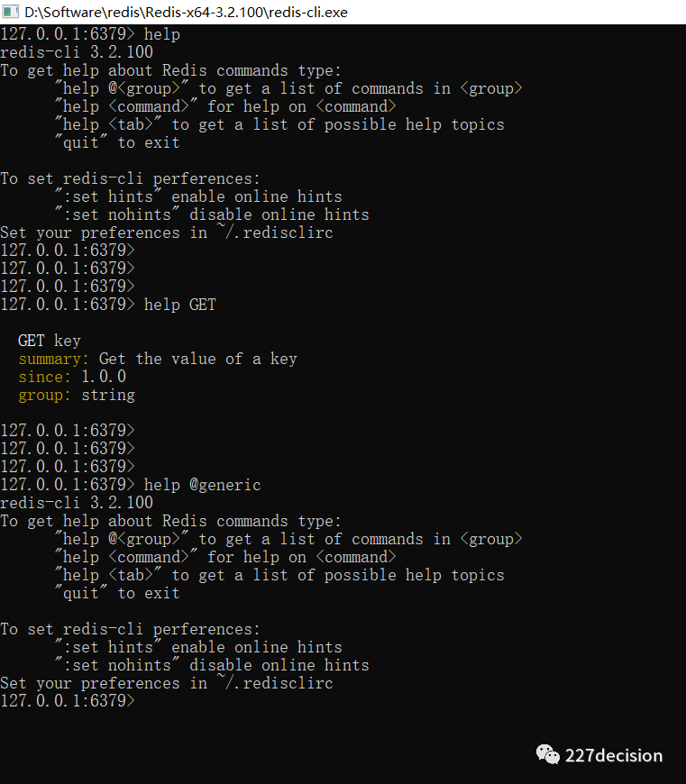
Task: Click the 'help GET' command line
Action: [x=108, y=304]
